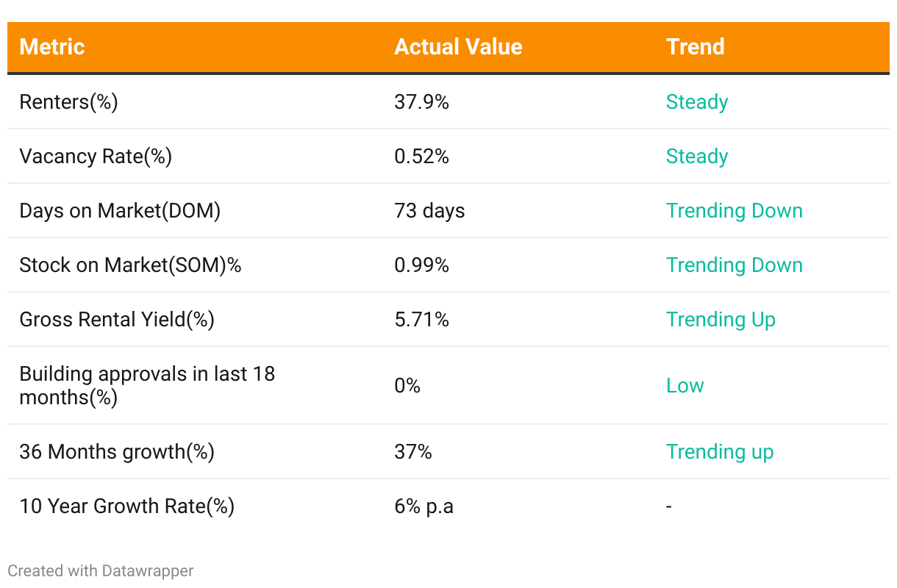Screen dimensions: 897x588
Task: Select the Gross Rental Yield(%) label
Action: (x=117, y=320)
